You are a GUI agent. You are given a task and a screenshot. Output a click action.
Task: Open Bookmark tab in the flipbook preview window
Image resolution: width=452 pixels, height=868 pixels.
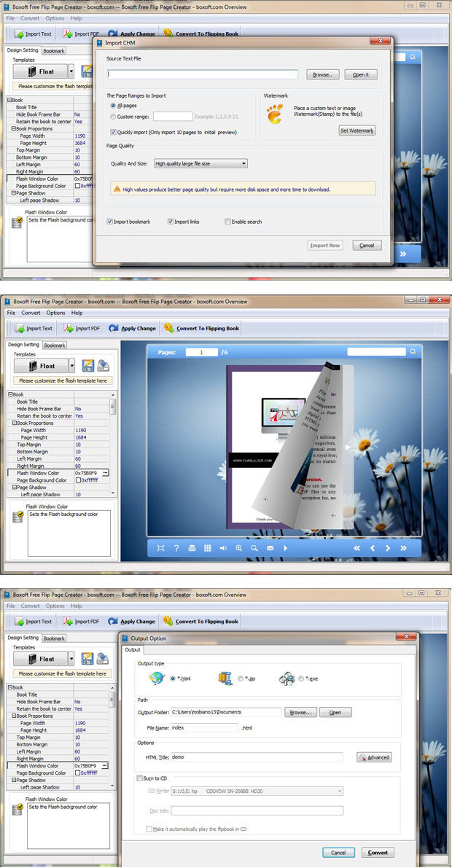pos(55,345)
